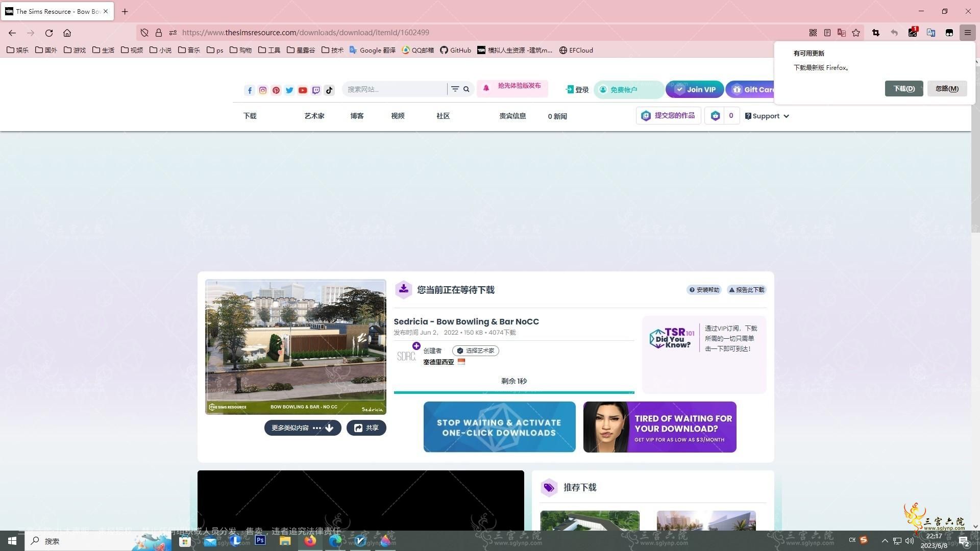The width and height of the screenshot is (980, 551).
Task: Open the Firefox hamburger application menu
Action: (967, 33)
